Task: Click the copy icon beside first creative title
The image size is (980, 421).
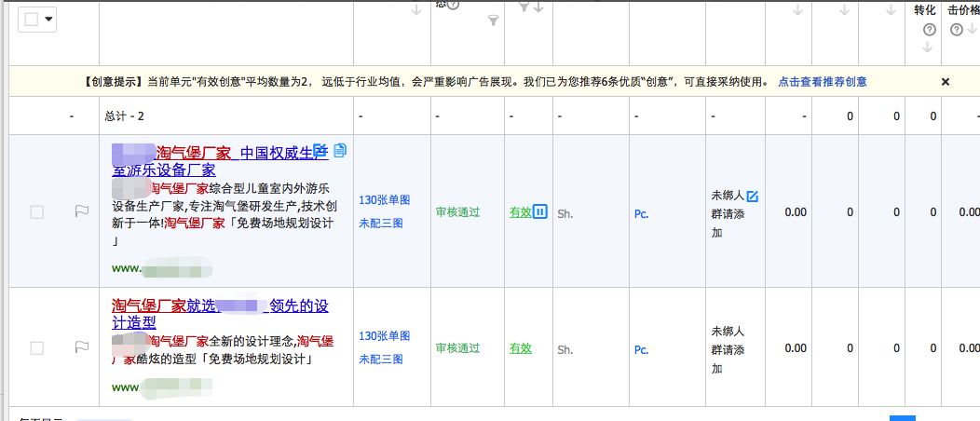Action: click(x=340, y=150)
